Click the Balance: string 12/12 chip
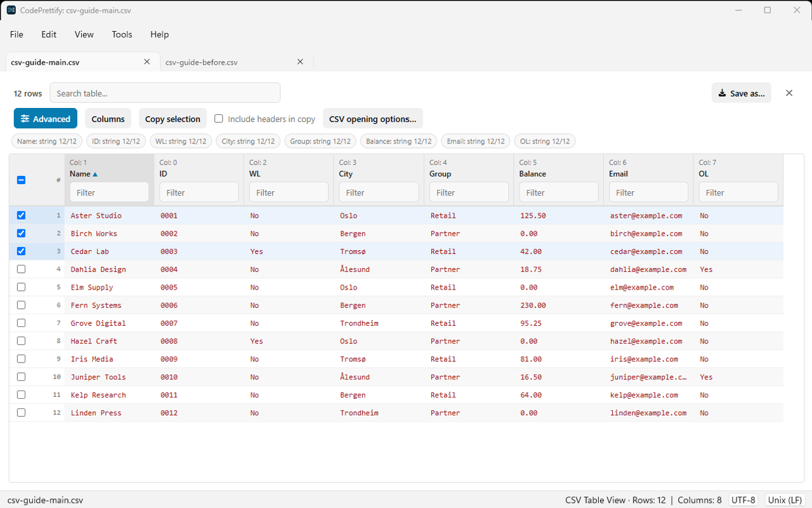 click(398, 141)
